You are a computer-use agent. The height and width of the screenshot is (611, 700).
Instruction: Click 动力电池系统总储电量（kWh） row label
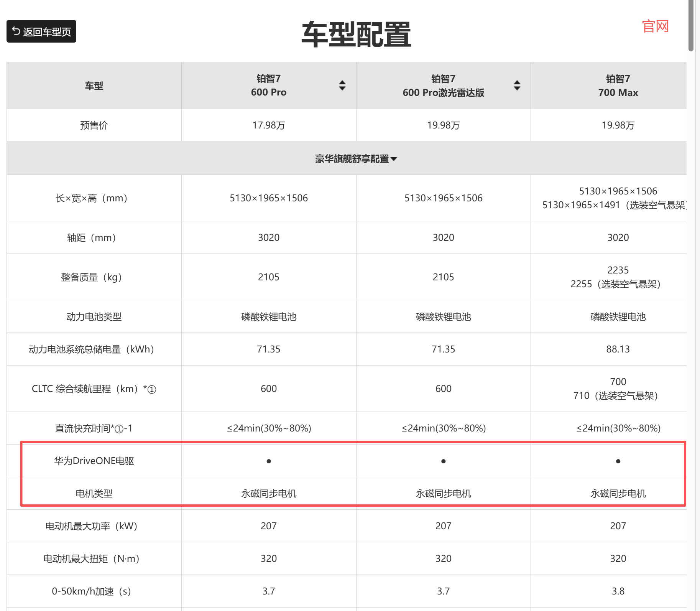[92, 349]
